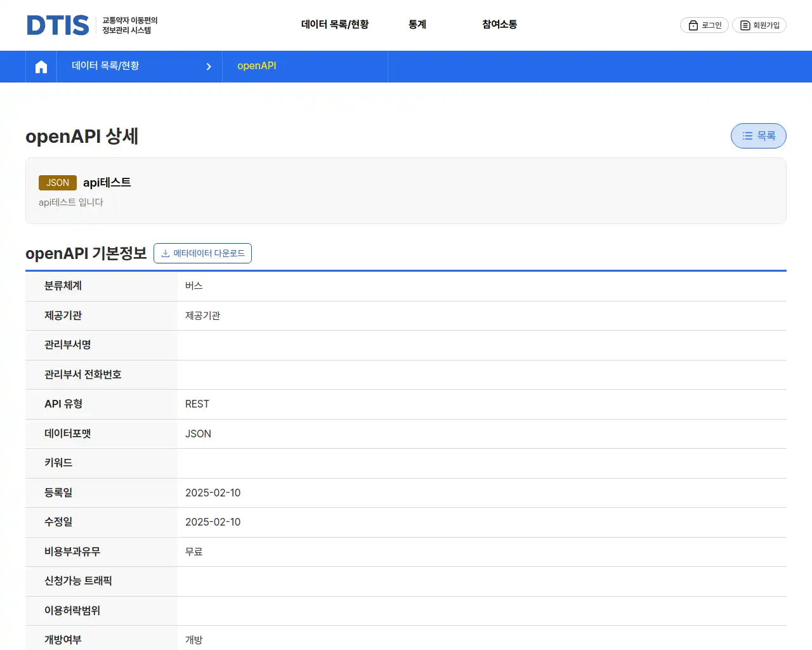Click the 수정일 label
The width and height of the screenshot is (812, 650).
pyautogui.click(x=58, y=522)
